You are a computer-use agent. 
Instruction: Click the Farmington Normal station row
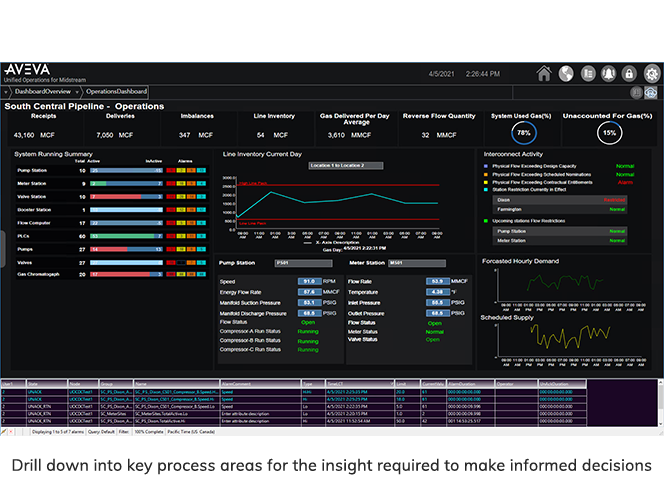(x=559, y=209)
